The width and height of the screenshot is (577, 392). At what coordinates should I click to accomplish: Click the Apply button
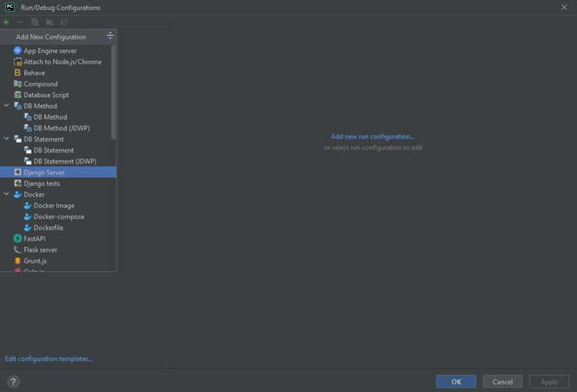click(x=549, y=382)
